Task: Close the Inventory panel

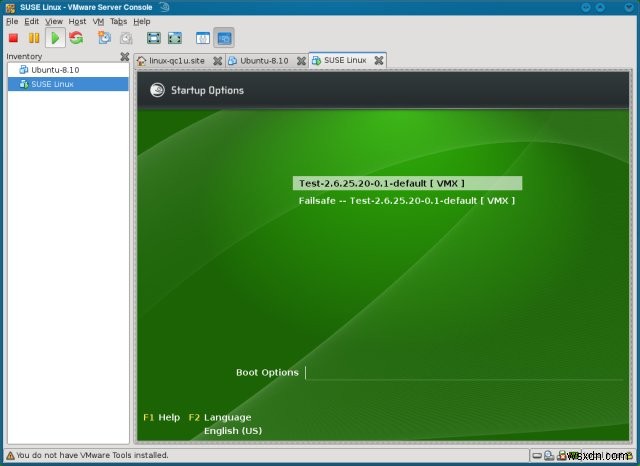Action: pos(125,56)
